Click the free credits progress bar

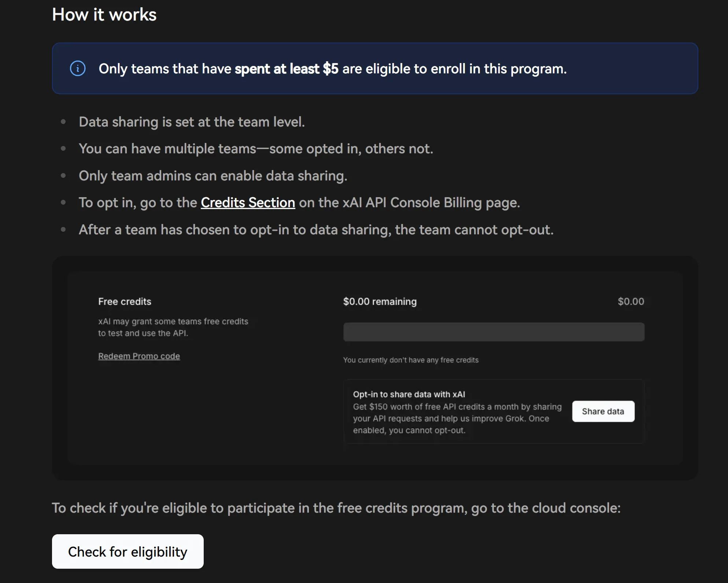pyautogui.click(x=494, y=332)
